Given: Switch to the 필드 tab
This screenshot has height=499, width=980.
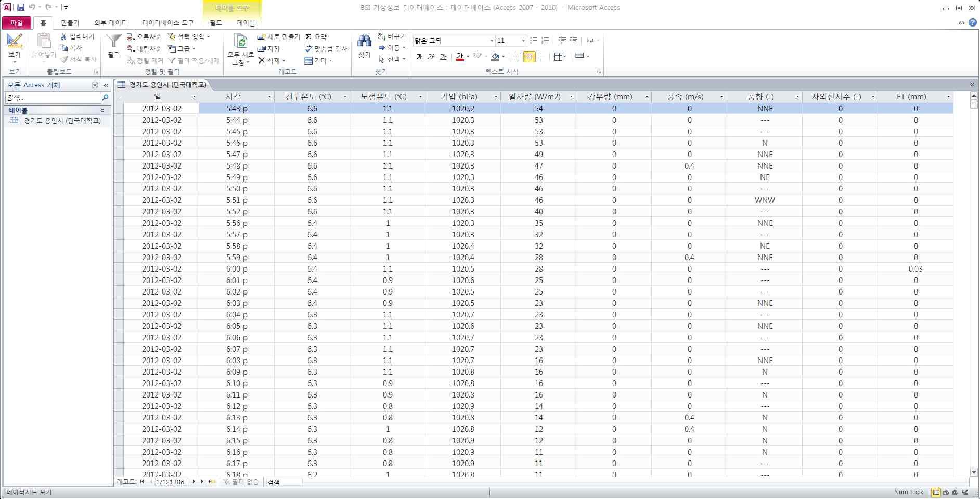Looking at the screenshot, I should click(216, 23).
